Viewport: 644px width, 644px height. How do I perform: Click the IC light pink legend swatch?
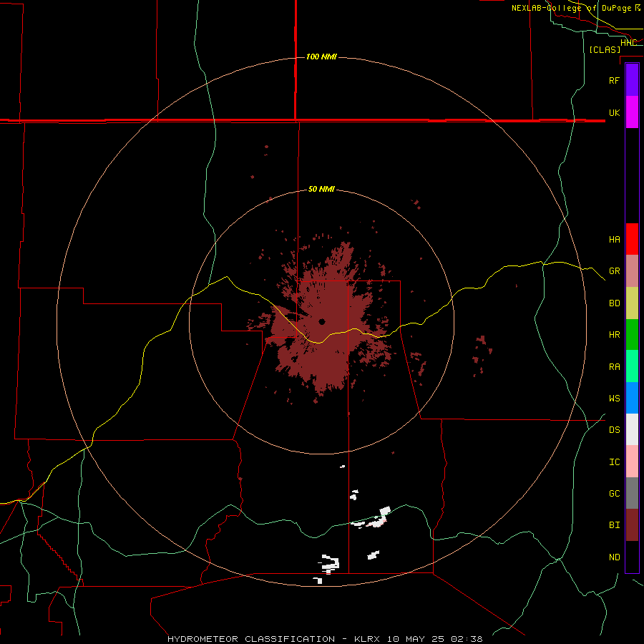(632, 462)
